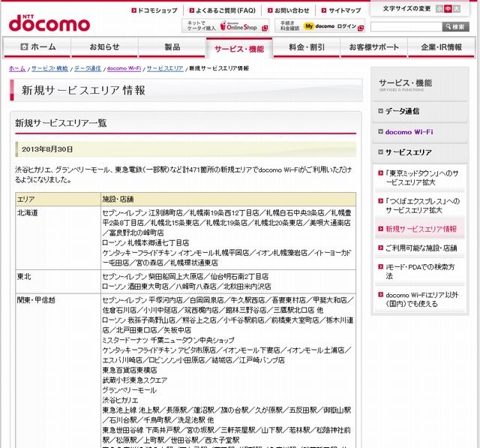Click サービス・機能 in the breadcrumb

click(x=49, y=68)
